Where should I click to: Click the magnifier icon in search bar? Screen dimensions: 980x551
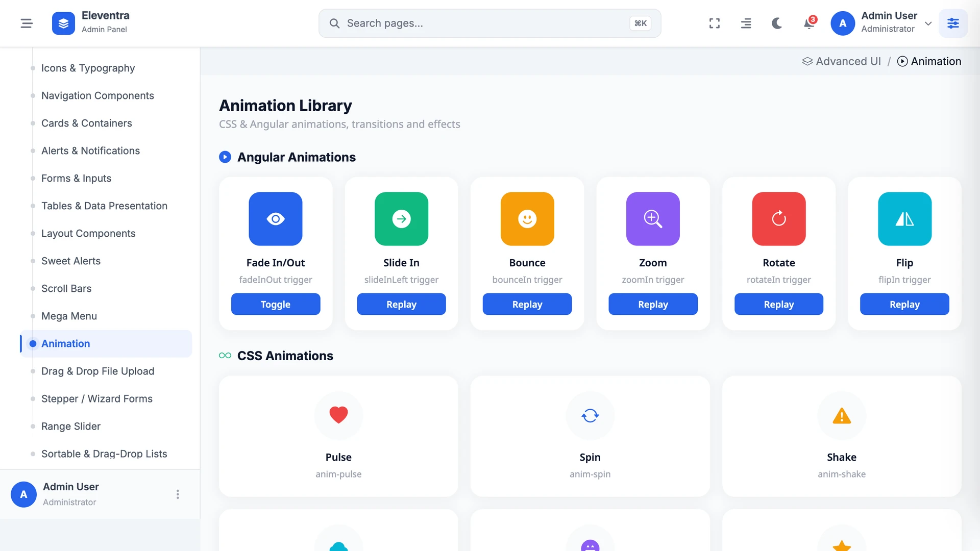(x=334, y=23)
